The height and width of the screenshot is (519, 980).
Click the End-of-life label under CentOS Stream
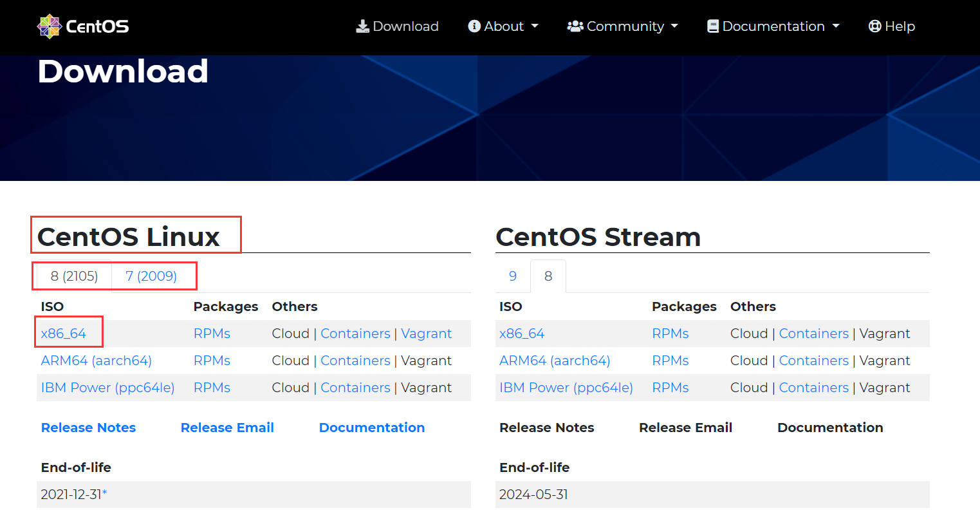coord(534,467)
